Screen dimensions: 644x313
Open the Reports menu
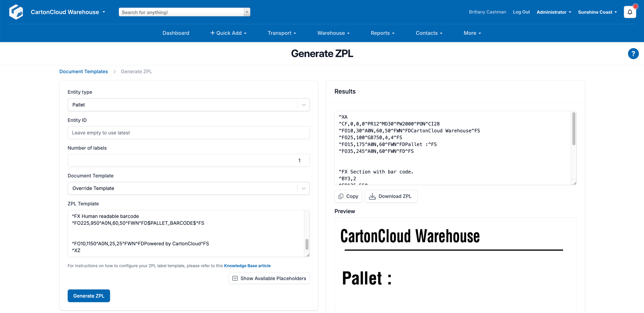(382, 33)
